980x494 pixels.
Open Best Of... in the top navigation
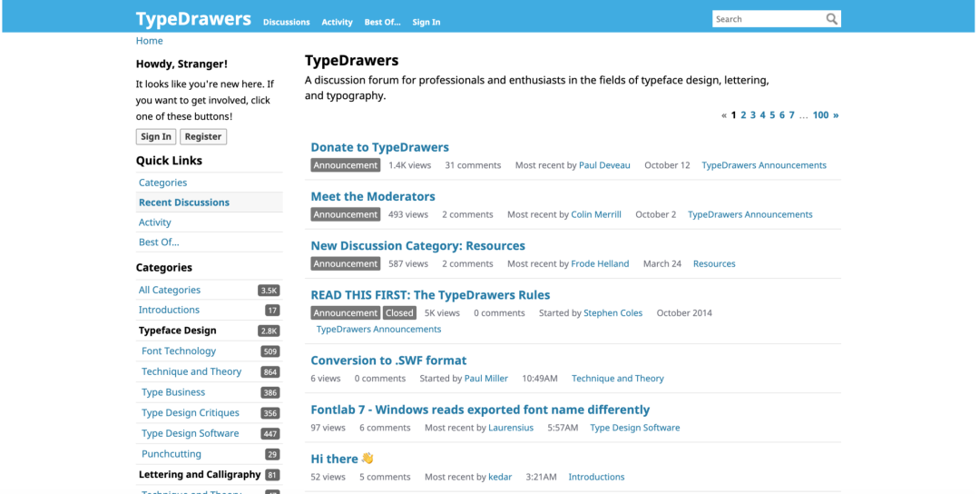point(382,22)
